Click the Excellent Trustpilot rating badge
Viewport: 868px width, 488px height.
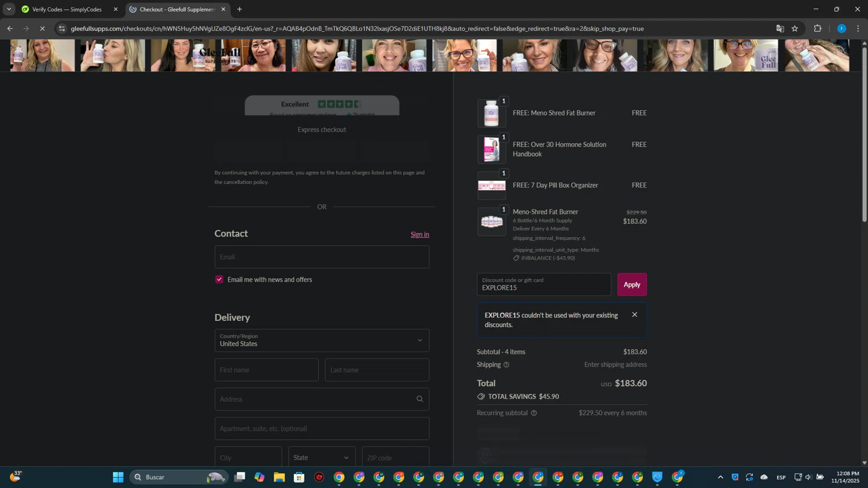(x=322, y=105)
